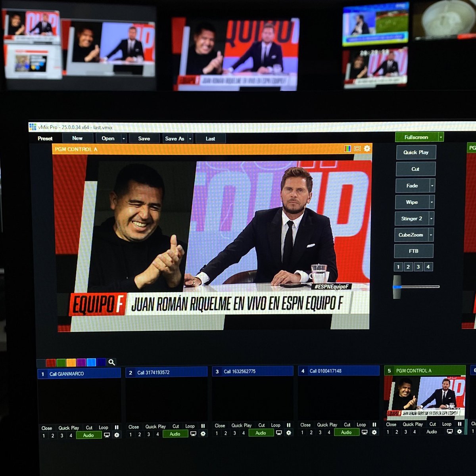Viewport: 476px width, 476px height.
Task: Close the Call 3174193572 input
Action: (x=134, y=427)
